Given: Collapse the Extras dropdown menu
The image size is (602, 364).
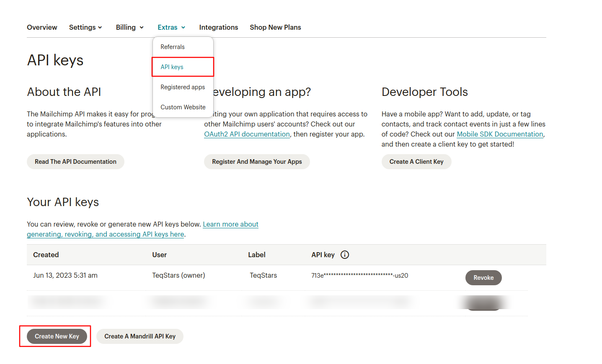Looking at the screenshot, I should [171, 27].
